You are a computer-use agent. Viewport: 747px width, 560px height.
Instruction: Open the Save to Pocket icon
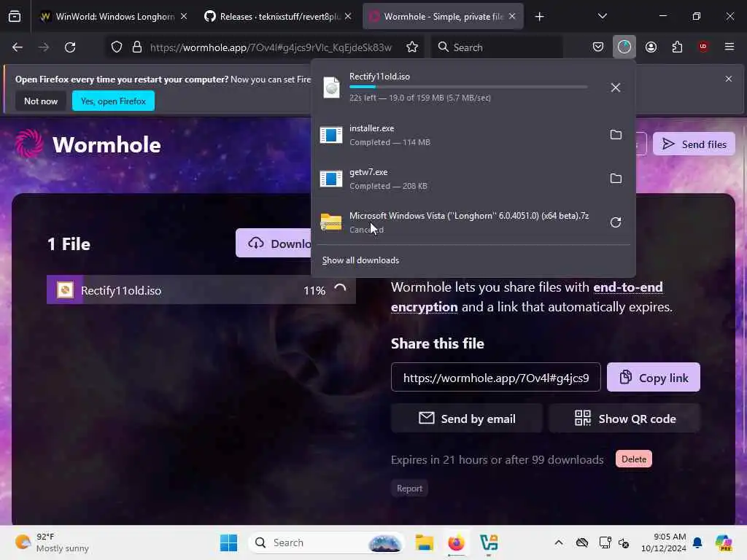pyautogui.click(x=598, y=47)
